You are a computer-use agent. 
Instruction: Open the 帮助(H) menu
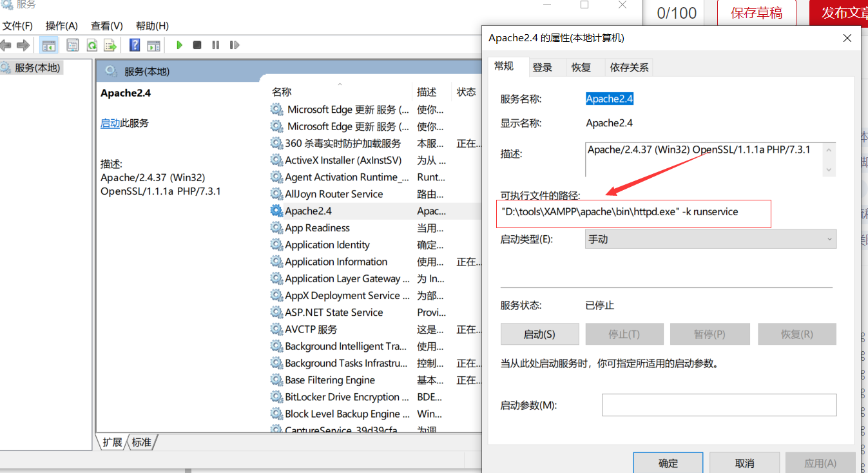point(152,26)
